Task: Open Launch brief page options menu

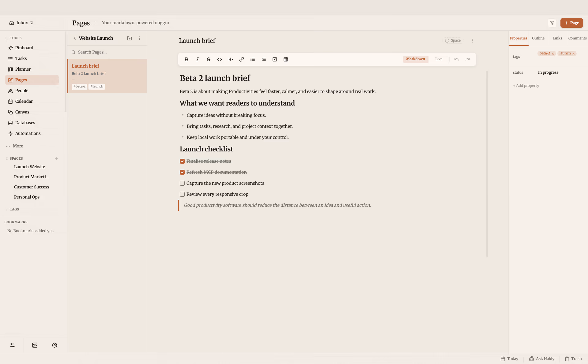Action: [x=472, y=41]
